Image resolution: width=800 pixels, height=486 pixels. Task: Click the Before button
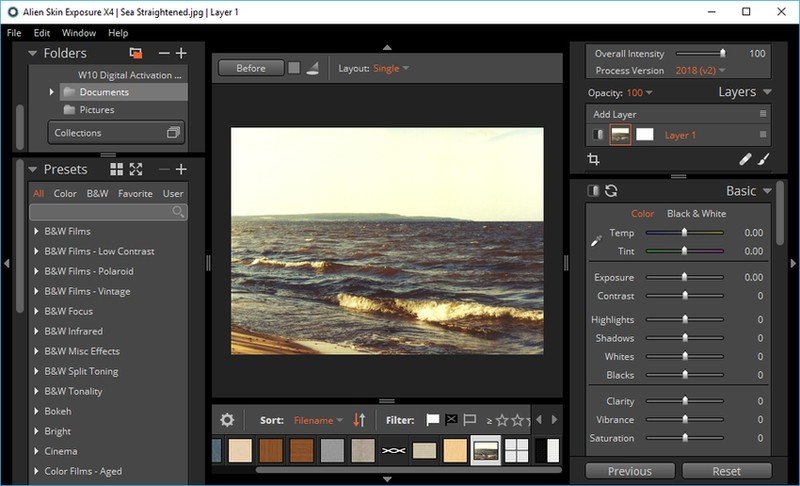(250, 68)
